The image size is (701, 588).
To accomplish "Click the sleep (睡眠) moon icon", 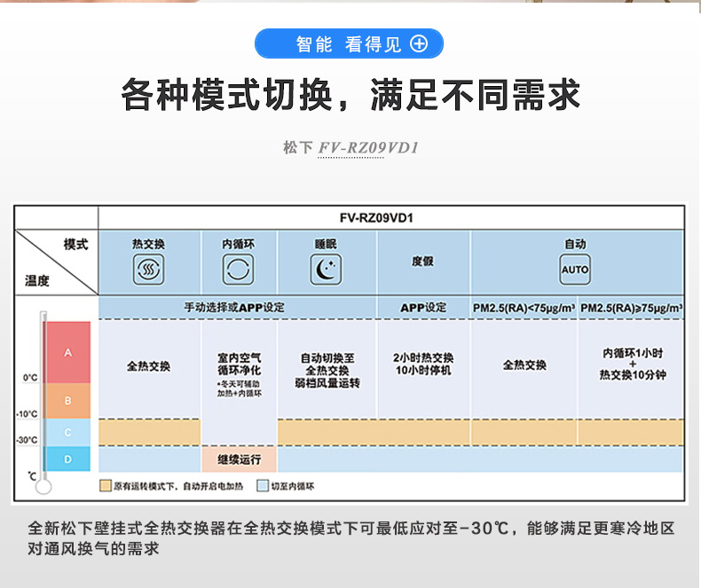I will [x=326, y=270].
